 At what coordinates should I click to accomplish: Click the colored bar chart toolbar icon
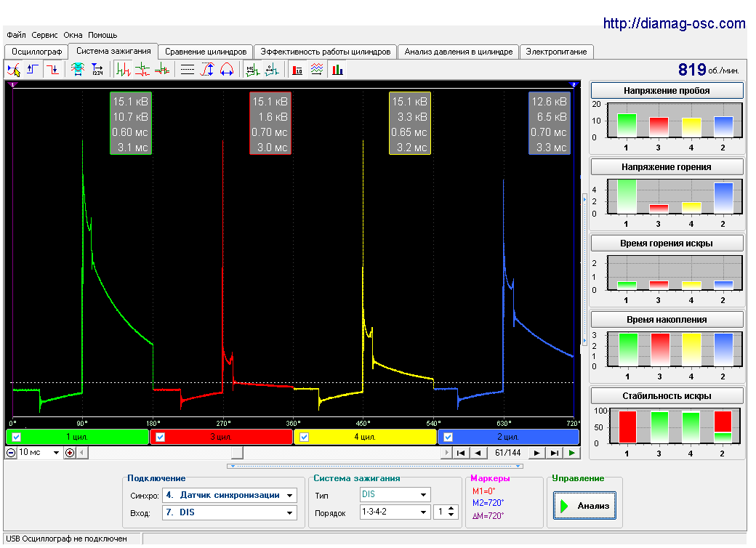(x=337, y=70)
